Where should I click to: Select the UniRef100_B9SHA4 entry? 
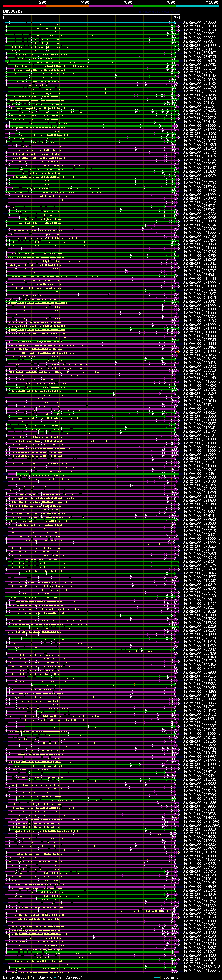point(199,473)
